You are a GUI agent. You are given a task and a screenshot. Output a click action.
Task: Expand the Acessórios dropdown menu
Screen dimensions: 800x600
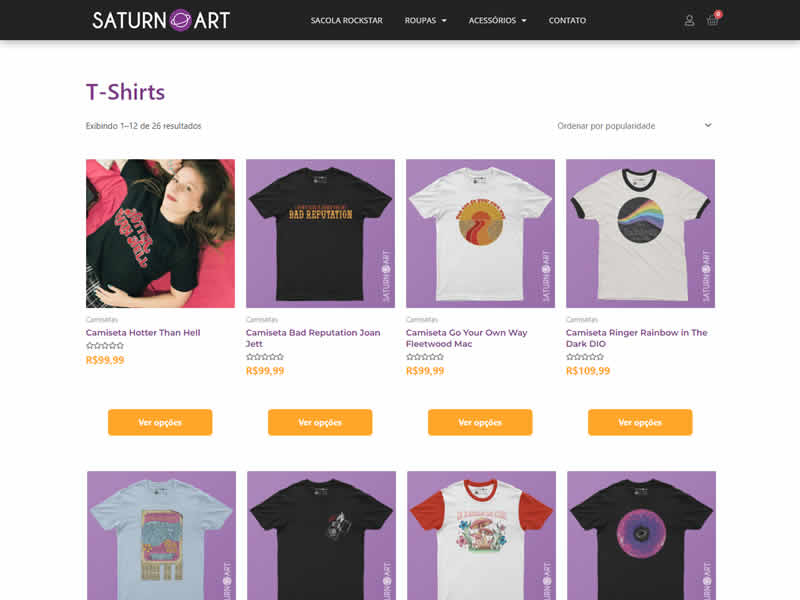click(497, 20)
